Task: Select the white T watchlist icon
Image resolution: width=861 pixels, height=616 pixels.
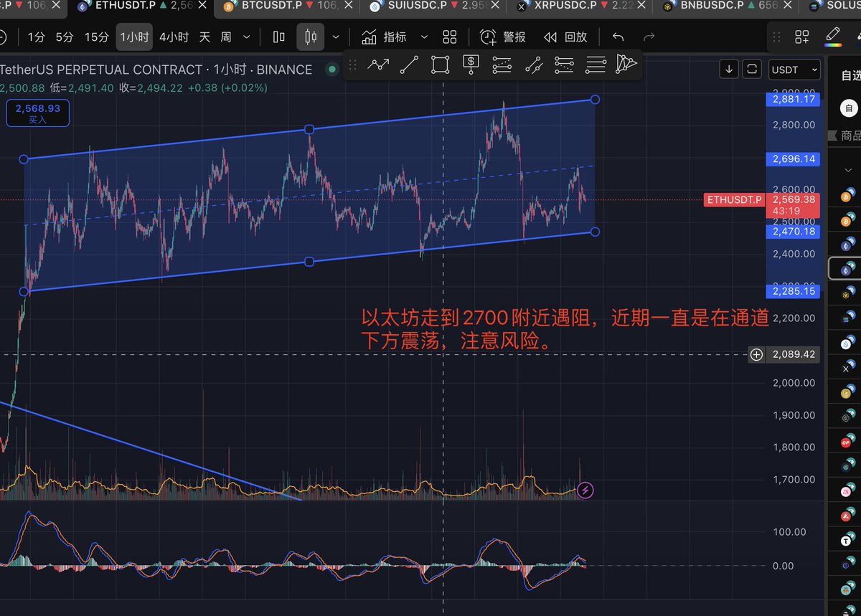Action: 849,540
